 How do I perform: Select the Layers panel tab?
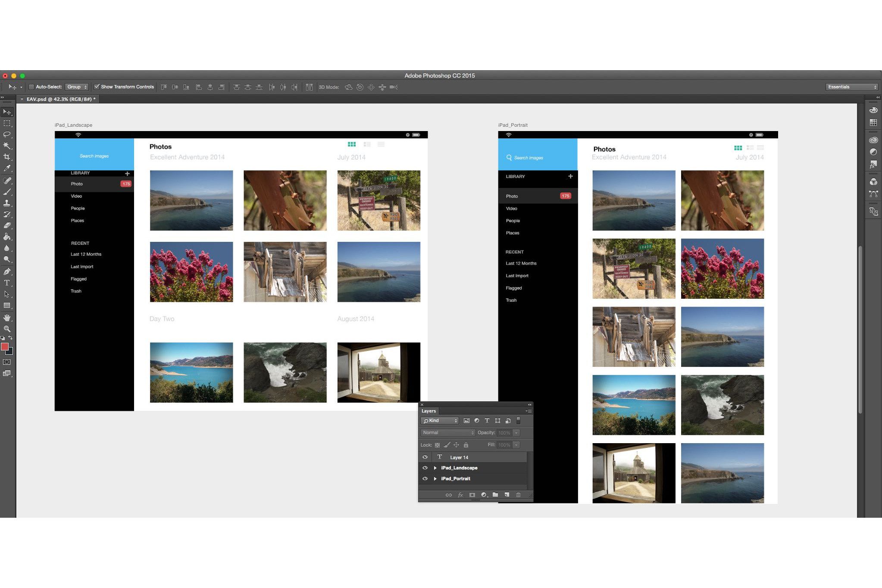pos(428,411)
